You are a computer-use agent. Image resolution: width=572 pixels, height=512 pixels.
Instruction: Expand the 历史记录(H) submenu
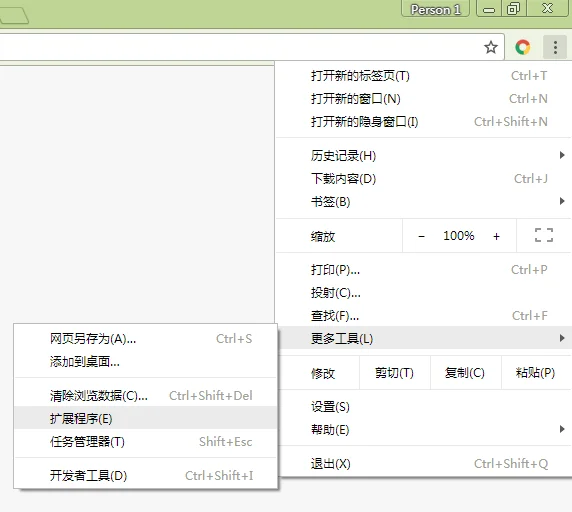point(423,156)
